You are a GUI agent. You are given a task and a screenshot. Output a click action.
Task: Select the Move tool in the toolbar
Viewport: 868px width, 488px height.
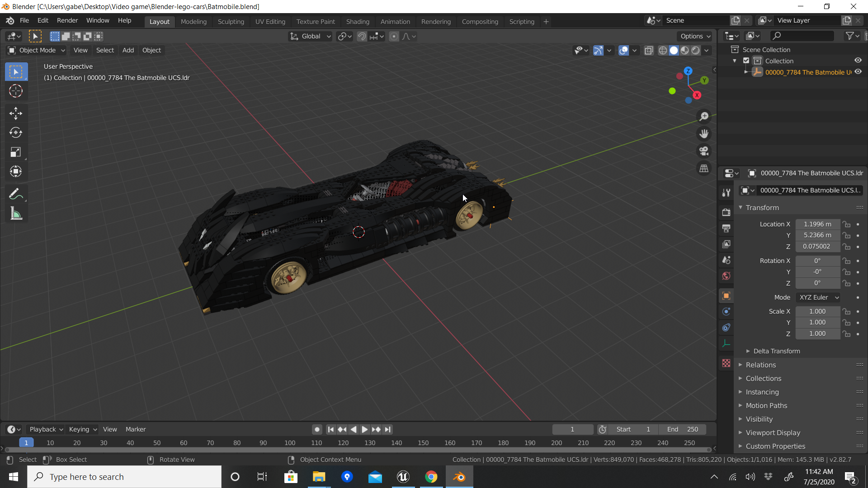click(16, 113)
